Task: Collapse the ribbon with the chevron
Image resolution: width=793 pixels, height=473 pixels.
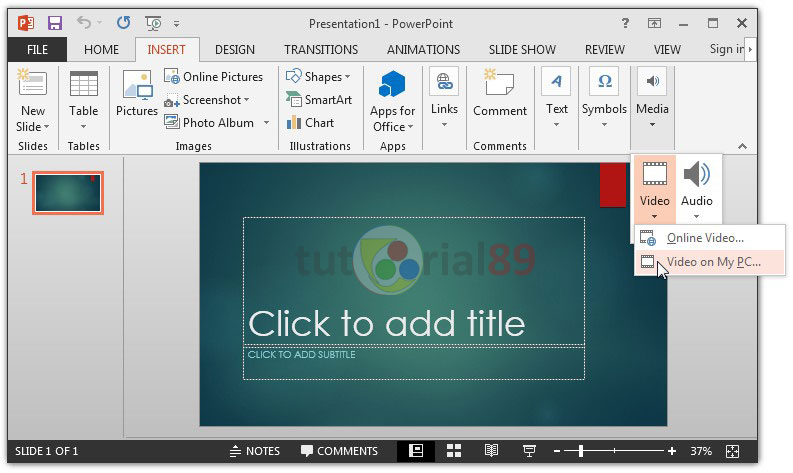Action: (x=742, y=146)
